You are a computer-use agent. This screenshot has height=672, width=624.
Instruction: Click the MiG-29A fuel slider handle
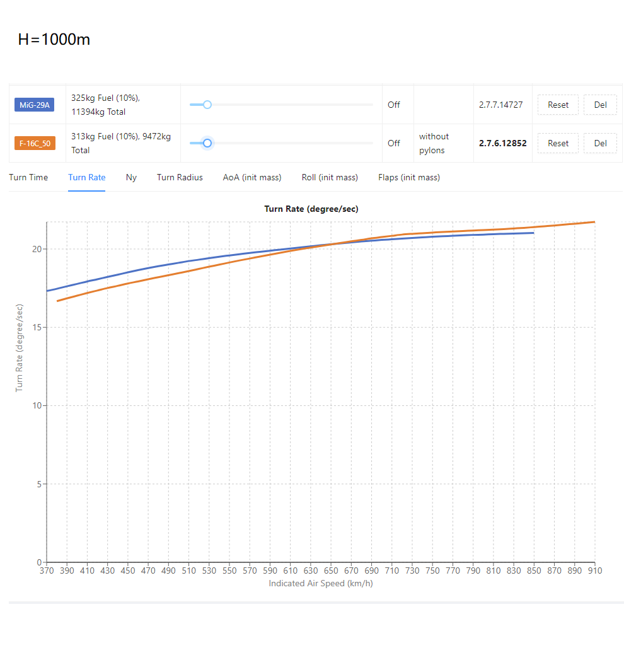[x=207, y=105]
